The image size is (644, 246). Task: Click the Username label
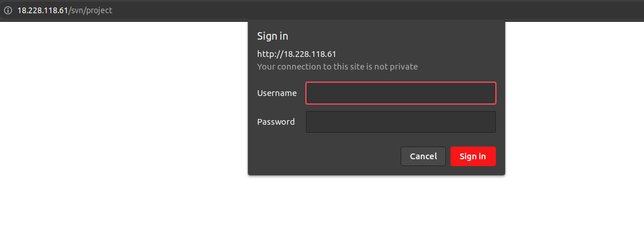tap(277, 93)
